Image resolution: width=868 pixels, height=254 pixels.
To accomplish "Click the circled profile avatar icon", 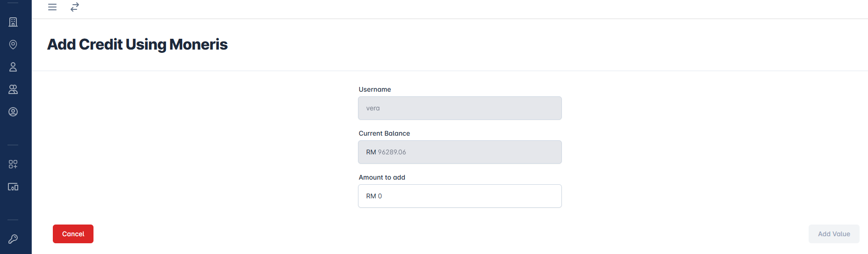I will pos(13,112).
